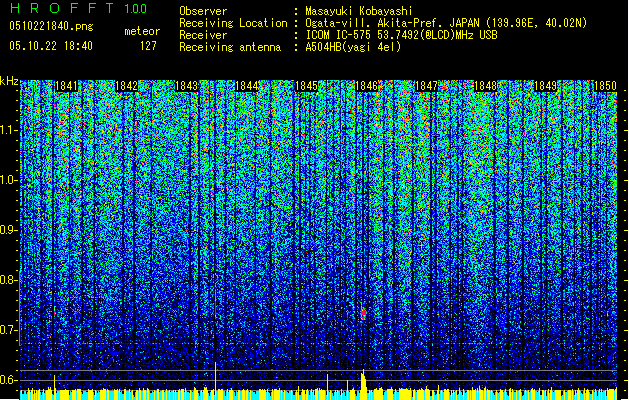Click the 1847 time marker
The height and width of the screenshot is (400, 629).
pyautogui.click(x=426, y=86)
